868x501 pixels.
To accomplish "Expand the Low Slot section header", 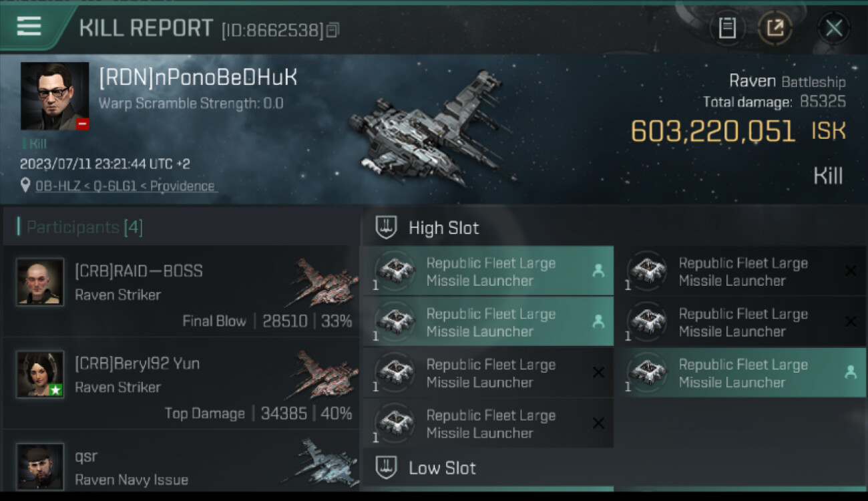I will [614, 468].
